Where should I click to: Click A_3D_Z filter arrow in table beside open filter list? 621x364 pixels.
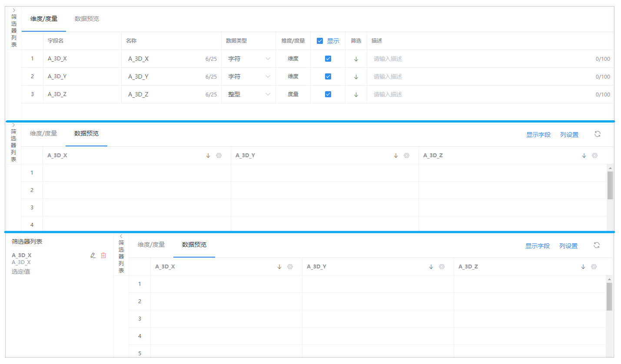583,267
